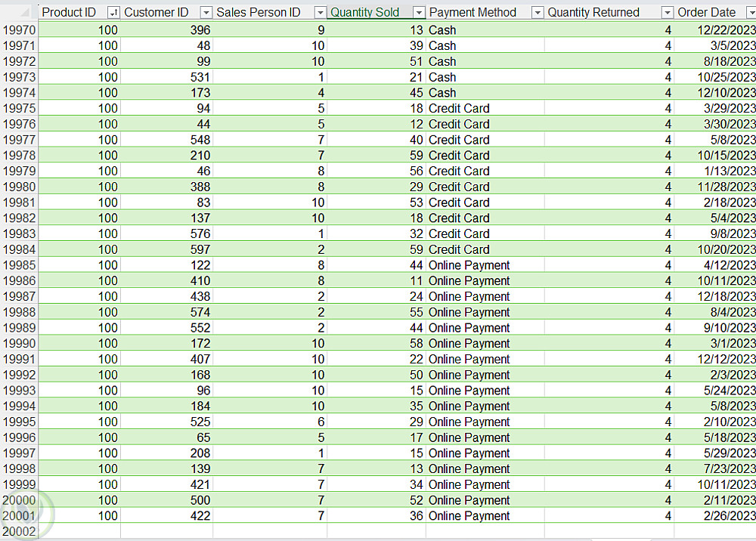756x541 pixels.
Task: Click Order Date cell 9/10/2023
Action: tap(715, 328)
